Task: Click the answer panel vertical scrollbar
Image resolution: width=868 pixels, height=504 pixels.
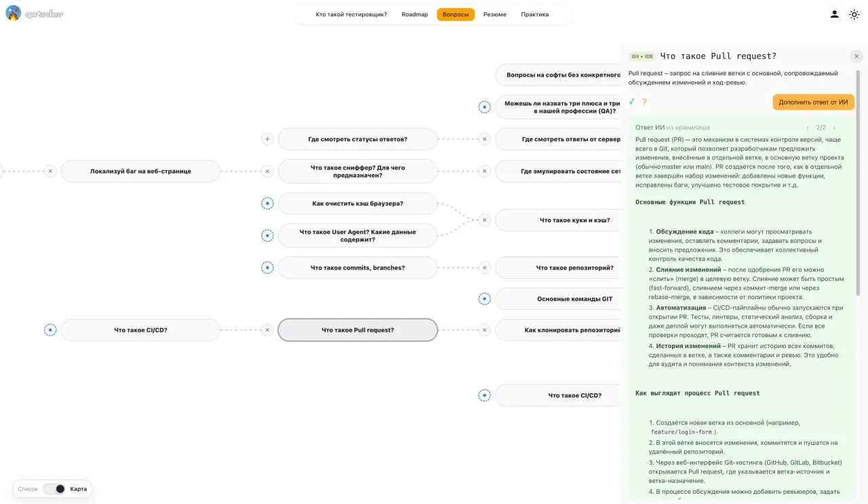Action: tap(859, 183)
